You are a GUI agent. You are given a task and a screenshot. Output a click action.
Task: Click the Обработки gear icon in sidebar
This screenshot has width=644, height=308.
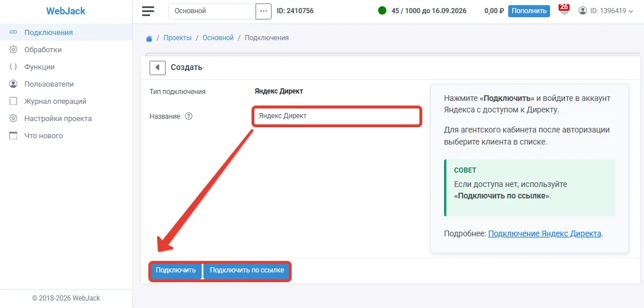click(x=13, y=50)
